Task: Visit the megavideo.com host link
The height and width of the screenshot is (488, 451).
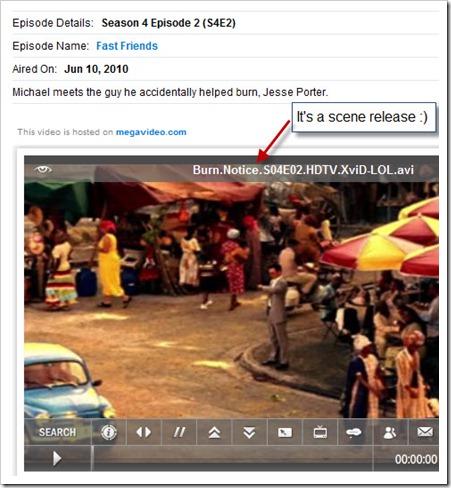Action: pos(151,132)
